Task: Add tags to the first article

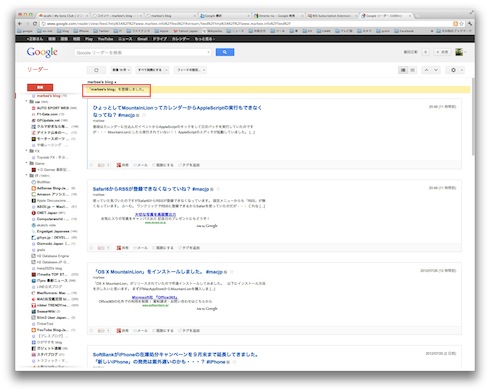Action: point(189,165)
